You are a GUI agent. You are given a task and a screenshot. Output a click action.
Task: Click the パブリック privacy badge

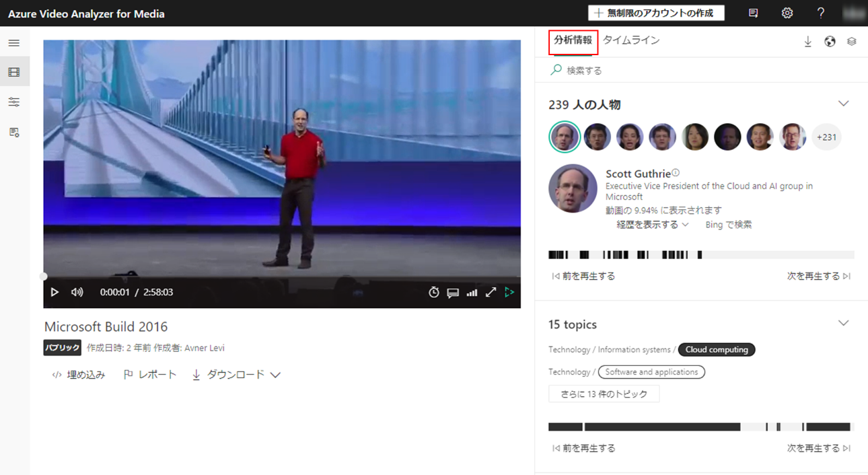tap(63, 348)
